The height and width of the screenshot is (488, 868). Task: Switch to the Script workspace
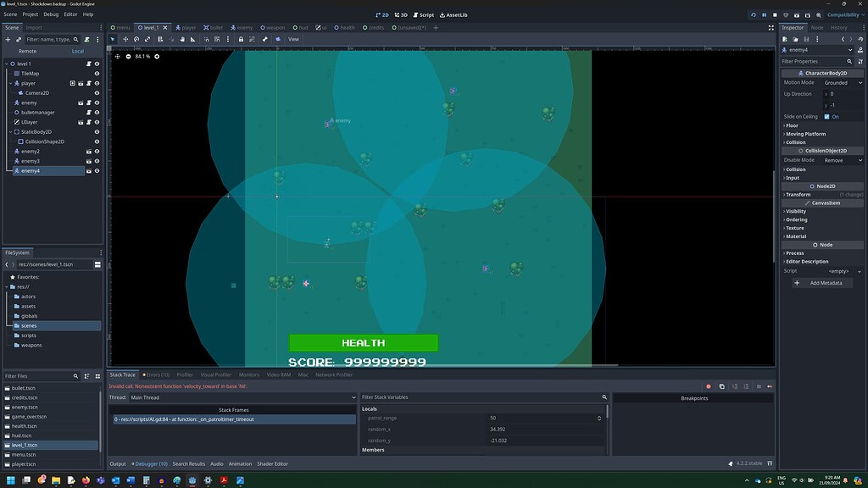[x=422, y=14]
